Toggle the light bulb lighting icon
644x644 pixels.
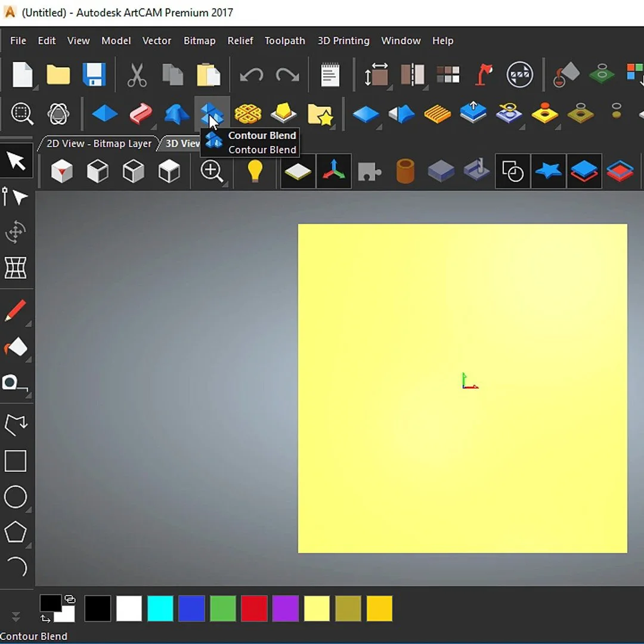coord(255,172)
